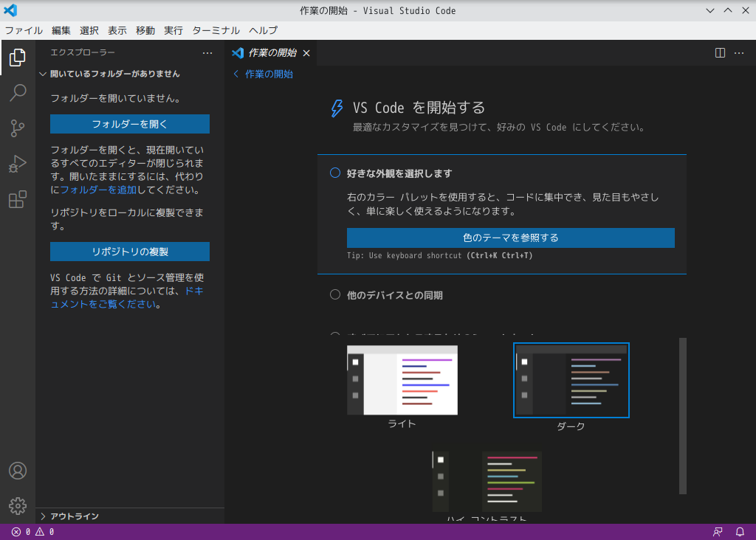Open the notifications bell in the status bar
The width and height of the screenshot is (756, 540).
click(x=739, y=531)
